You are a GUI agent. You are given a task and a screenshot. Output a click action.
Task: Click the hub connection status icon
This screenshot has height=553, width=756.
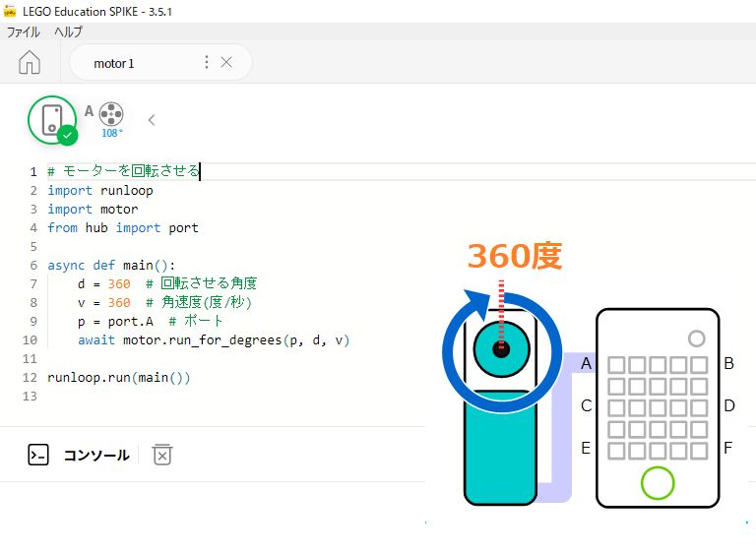click(x=52, y=120)
